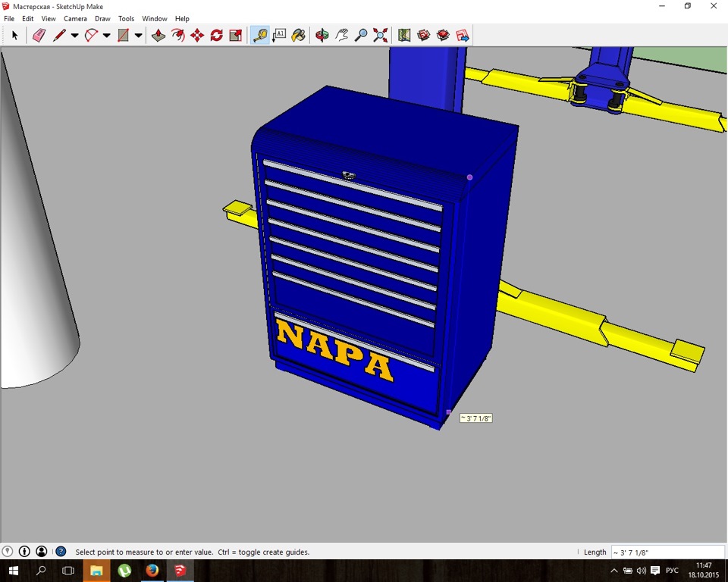Select the Rectangle shape tool

click(123, 36)
